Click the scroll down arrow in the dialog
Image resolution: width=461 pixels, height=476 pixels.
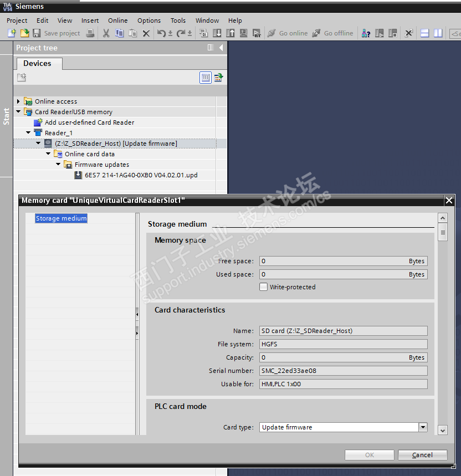coord(443,430)
